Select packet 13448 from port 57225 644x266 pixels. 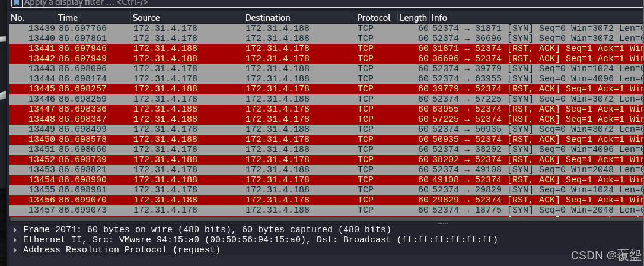[237, 119]
